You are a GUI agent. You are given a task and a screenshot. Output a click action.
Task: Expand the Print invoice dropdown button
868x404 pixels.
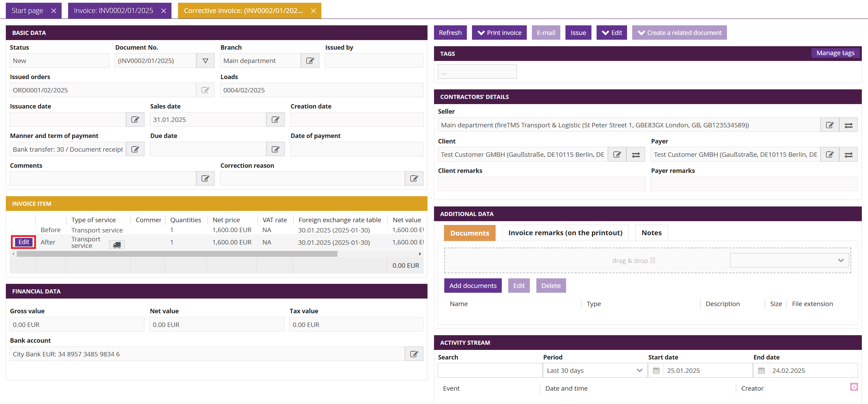499,33
